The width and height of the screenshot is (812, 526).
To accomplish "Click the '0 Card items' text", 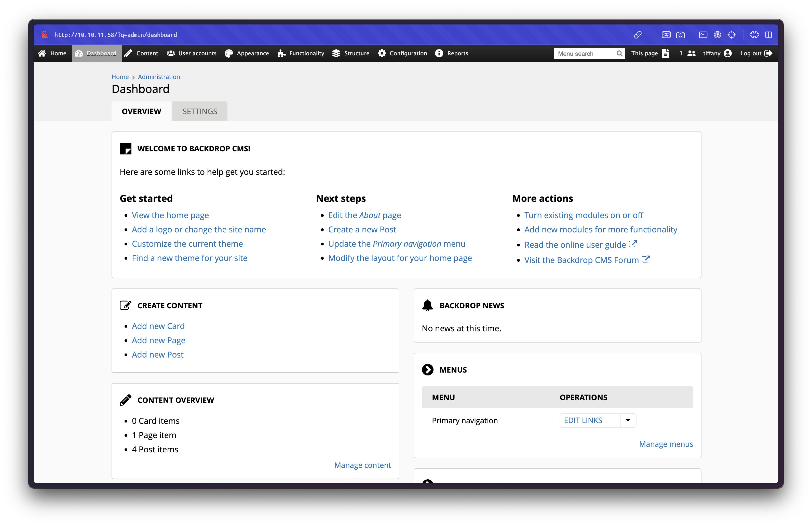I will [156, 420].
